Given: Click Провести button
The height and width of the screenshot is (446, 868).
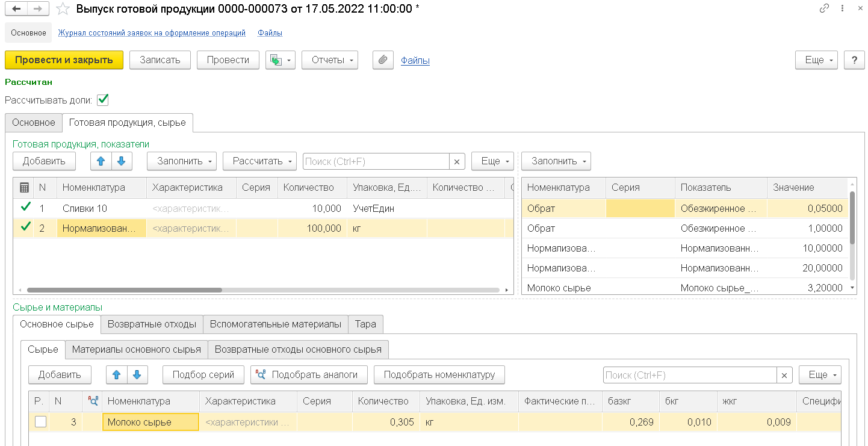Looking at the screenshot, I should pyautogui.click(x=228, y=60).
